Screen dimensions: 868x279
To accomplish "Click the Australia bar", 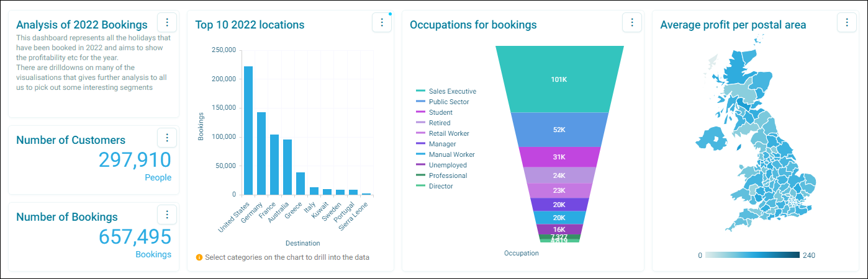I will coord(287,167).
